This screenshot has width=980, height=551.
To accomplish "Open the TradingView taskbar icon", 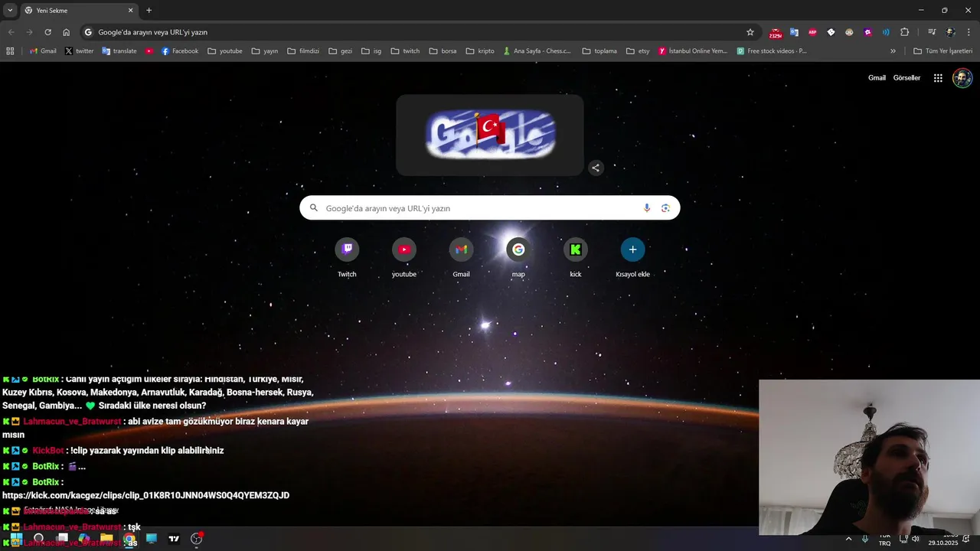I will click(174, 539).
